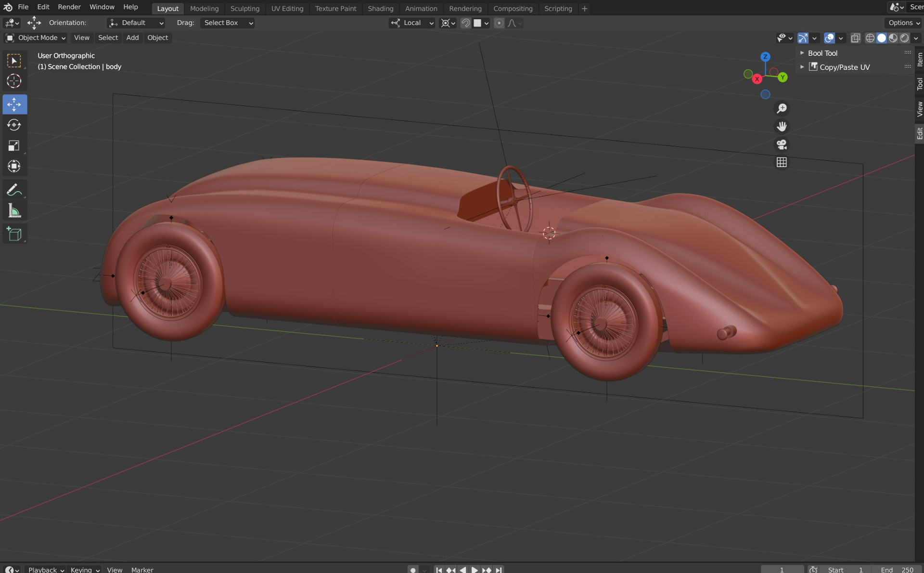Play animation forward
The width and height of the screenshot is (924, 573).
click(x=475, y=570)
